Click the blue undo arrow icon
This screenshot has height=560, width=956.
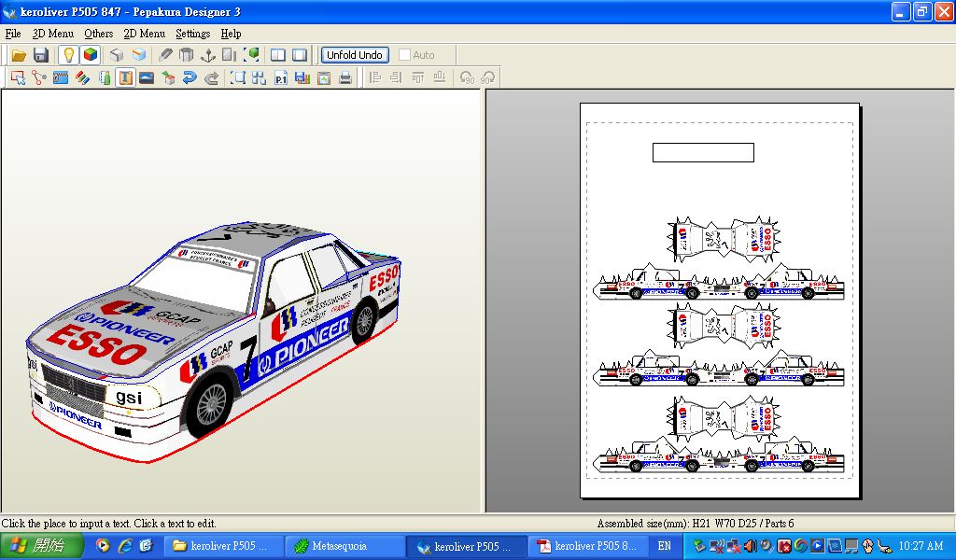[x=190, y=78]
